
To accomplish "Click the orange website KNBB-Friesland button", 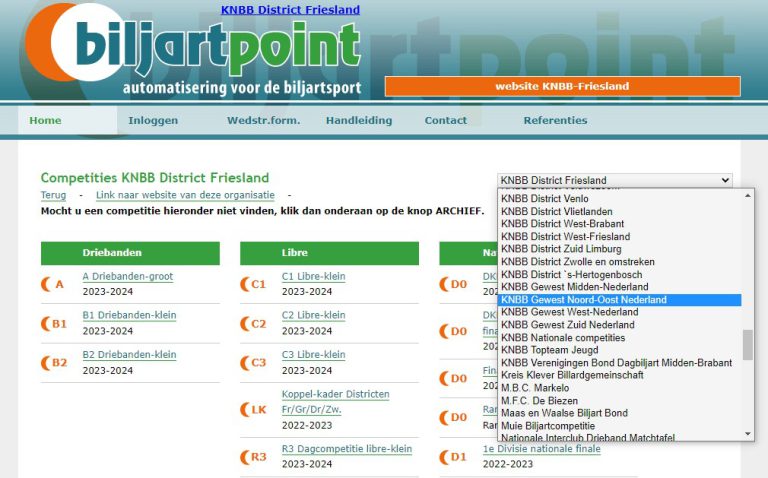I will pos(562,86).
